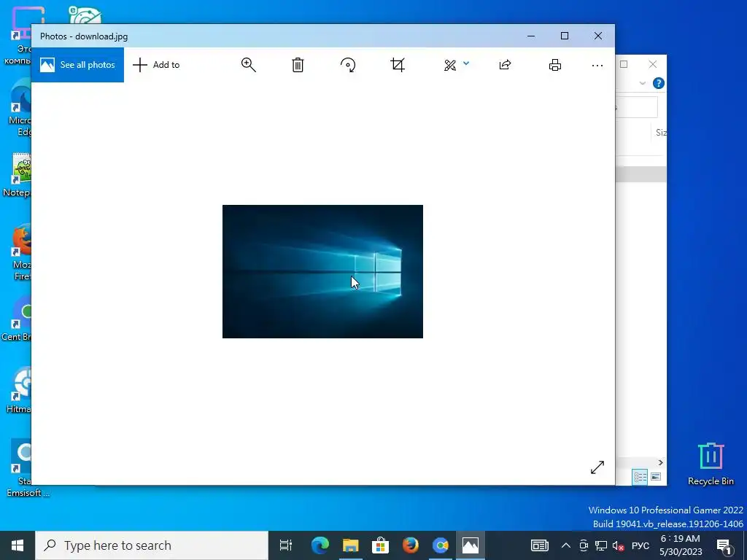Viewport: 747px width, 560px height.
Task: Switch Explorer to large thumbnails view icon
Action: pos(656,477)
